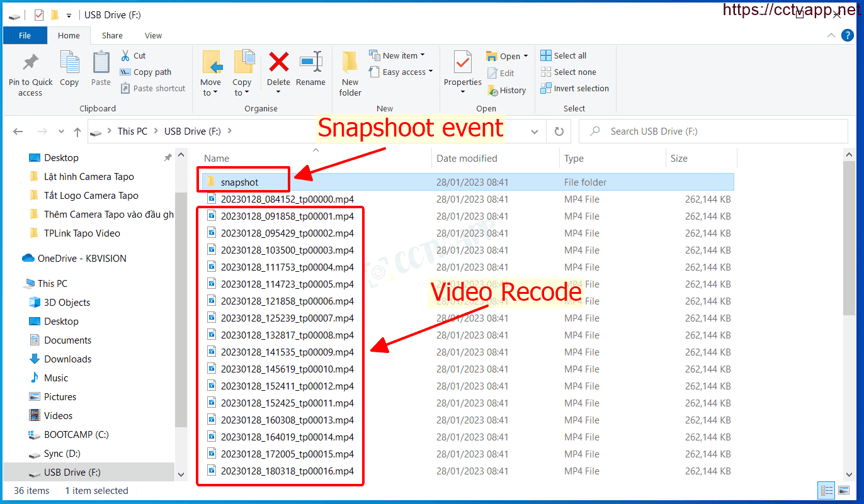The height and width of the screenshot is (504, 864).
Task: Switch to the View ribbon tab
Action: [153, 35]
